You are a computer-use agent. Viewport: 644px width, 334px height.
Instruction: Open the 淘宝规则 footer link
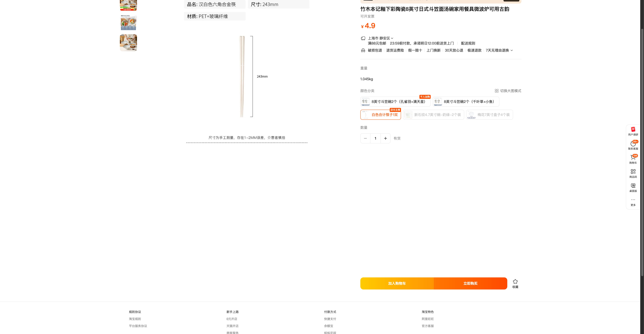135,319
